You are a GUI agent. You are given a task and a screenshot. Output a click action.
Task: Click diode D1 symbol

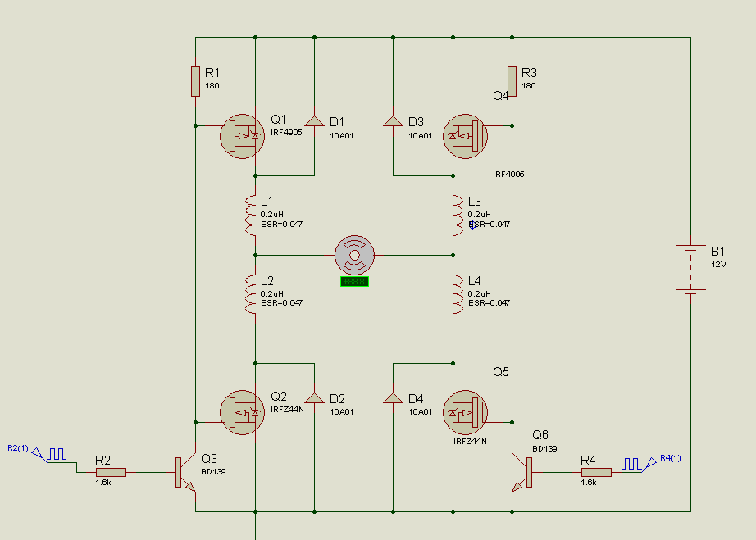click(x=315, y=120)
